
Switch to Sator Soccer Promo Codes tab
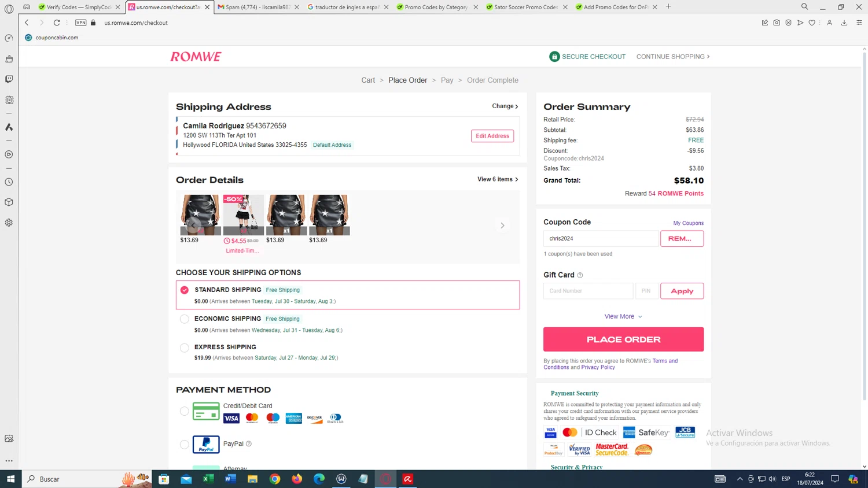[x=527, y=7]
